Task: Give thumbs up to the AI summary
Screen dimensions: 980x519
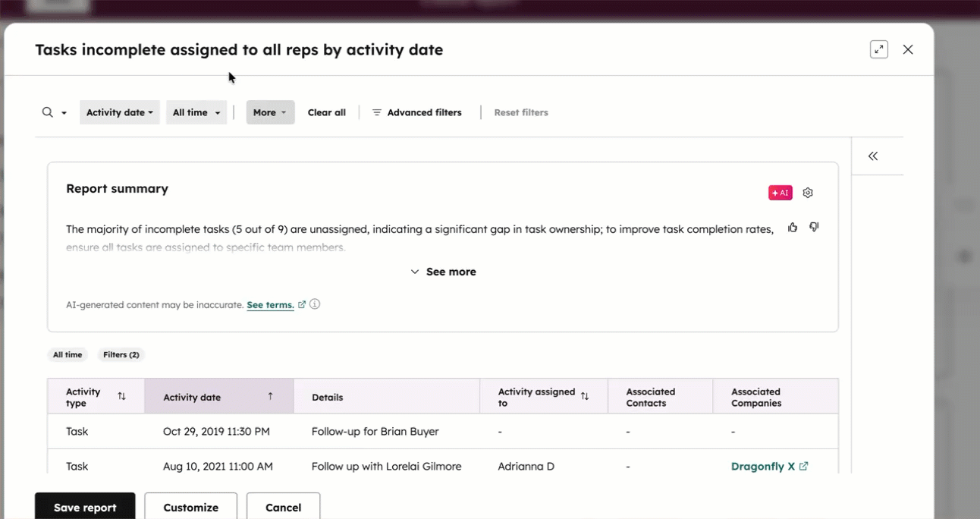Action: coord(793,227)
